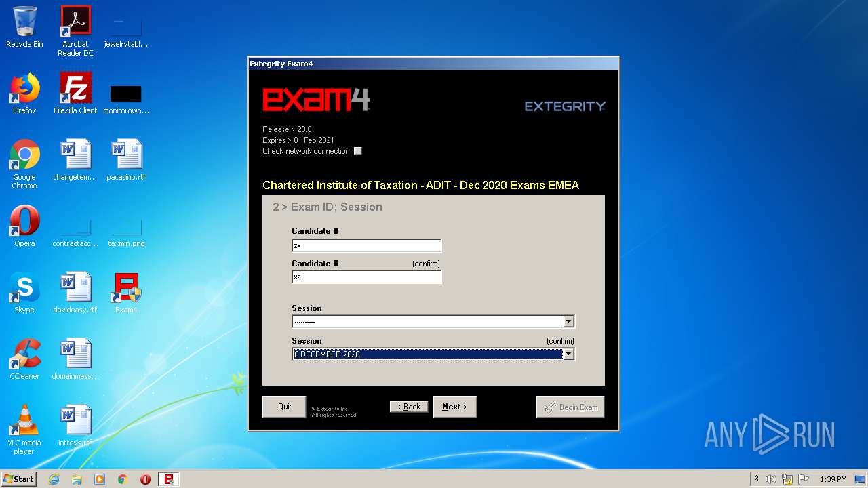Switch to Exam4 taskbar button
This screenshot has height=488, width=868.
[169, 479]
